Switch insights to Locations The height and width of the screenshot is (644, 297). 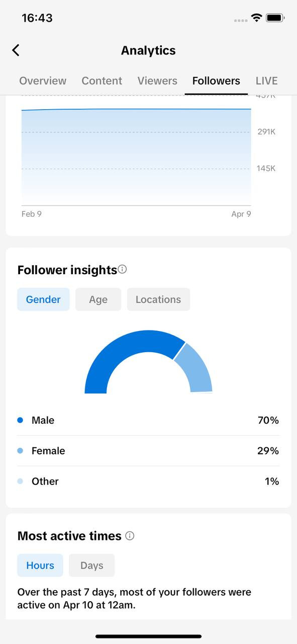pyautogui.click(x=158, y=299)
